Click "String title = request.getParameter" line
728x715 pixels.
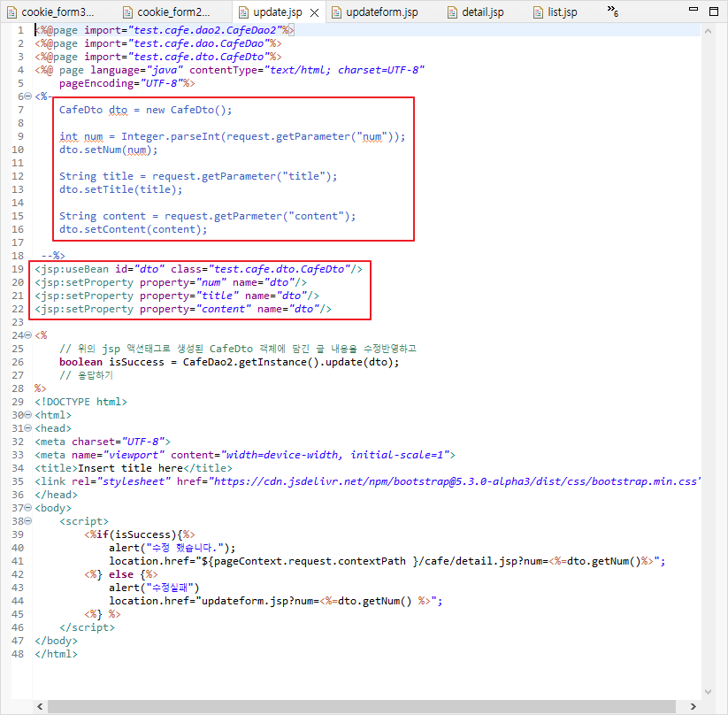click(198, 176)
